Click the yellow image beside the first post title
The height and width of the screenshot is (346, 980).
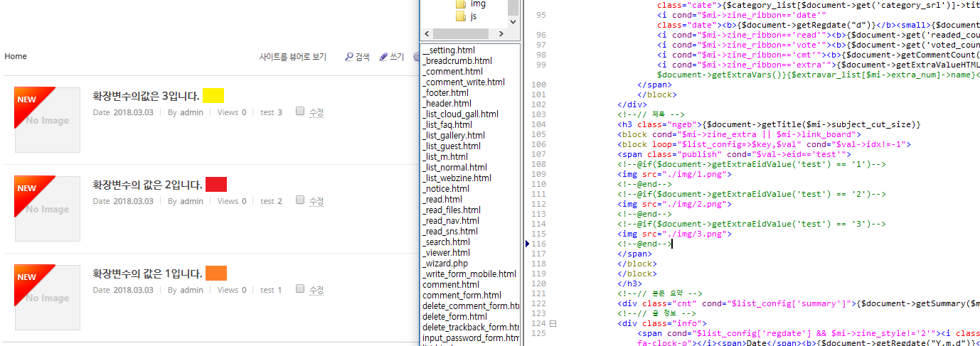coord(213,96)
